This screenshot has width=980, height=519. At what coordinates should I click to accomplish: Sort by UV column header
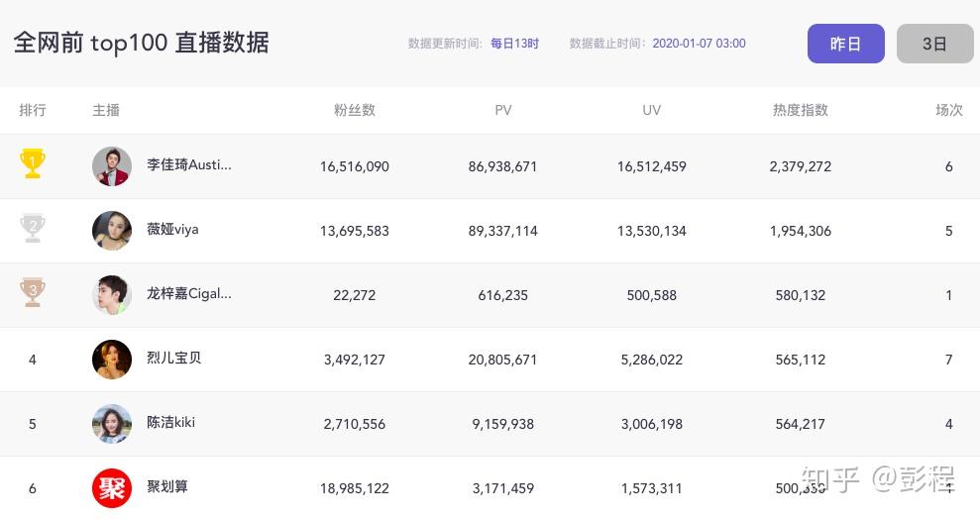[x=651, y=110]
